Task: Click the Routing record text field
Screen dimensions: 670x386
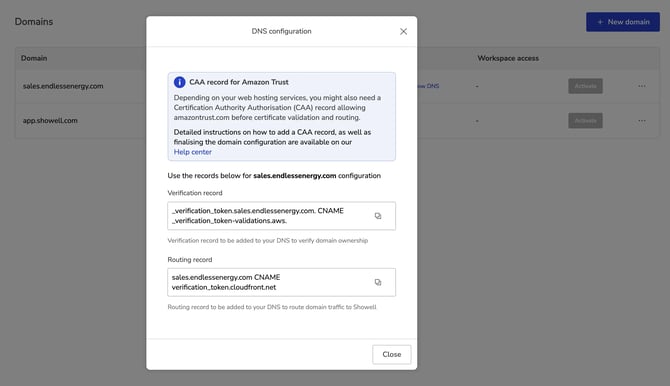Action: pyautogui.click(x=281, y=282)
